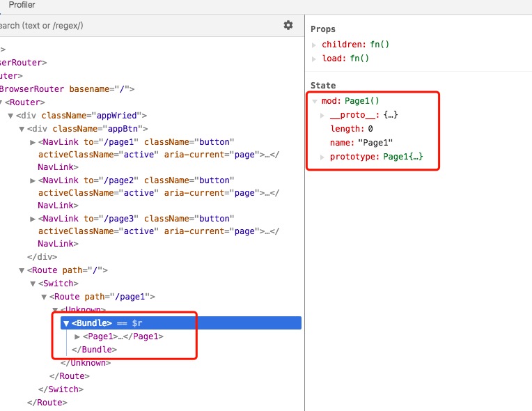532x411 pixels.
Task: Expand the NavLink to /page3 node
Action: click(x=33, y=219)
